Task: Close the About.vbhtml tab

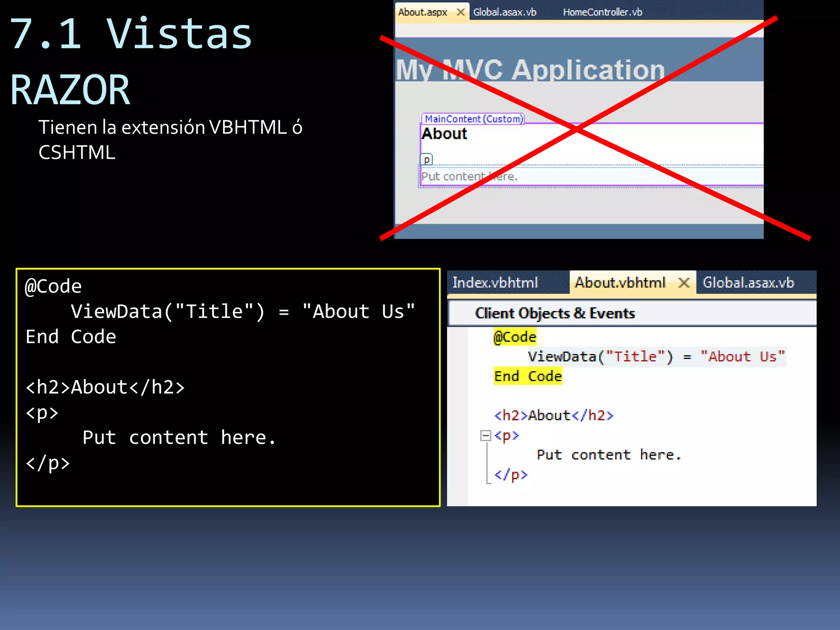Action: click(684, 283)
